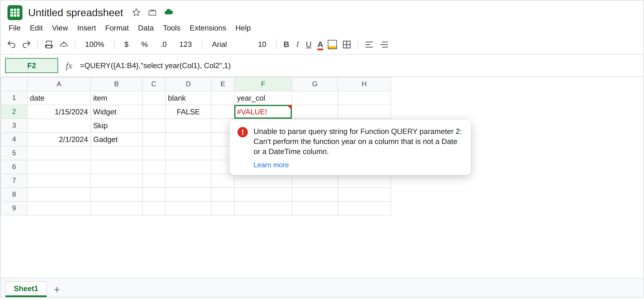Viewport: 644px width, 300px height.
Task: Format as currency with the $ button
Action: tap(126, 45)
